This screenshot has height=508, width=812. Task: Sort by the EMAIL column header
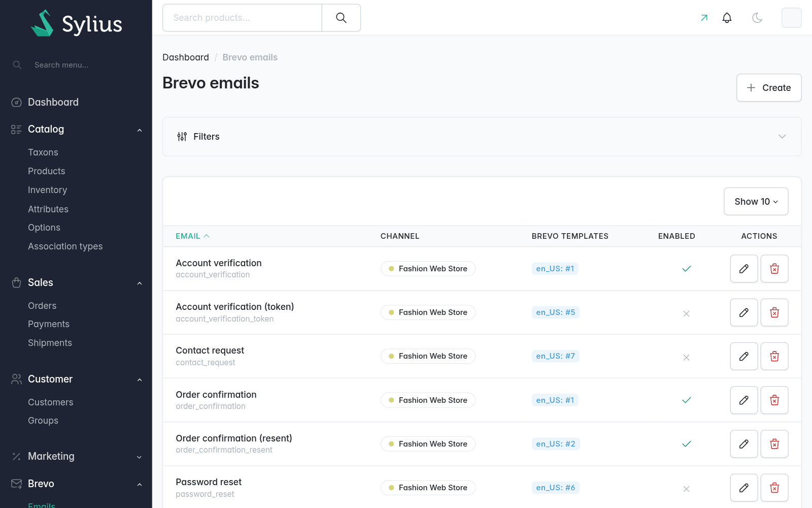(x=192, y=236)
